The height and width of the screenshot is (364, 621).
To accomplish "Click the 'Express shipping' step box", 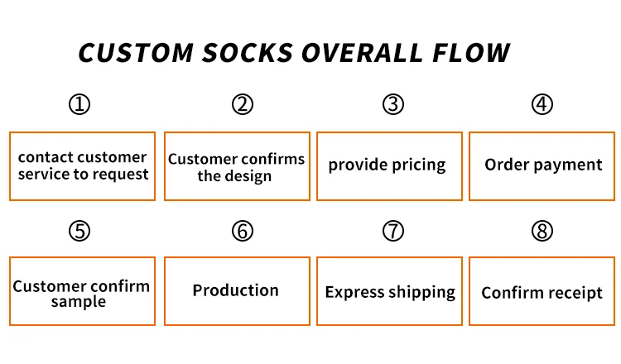I will tap(389, 291).
